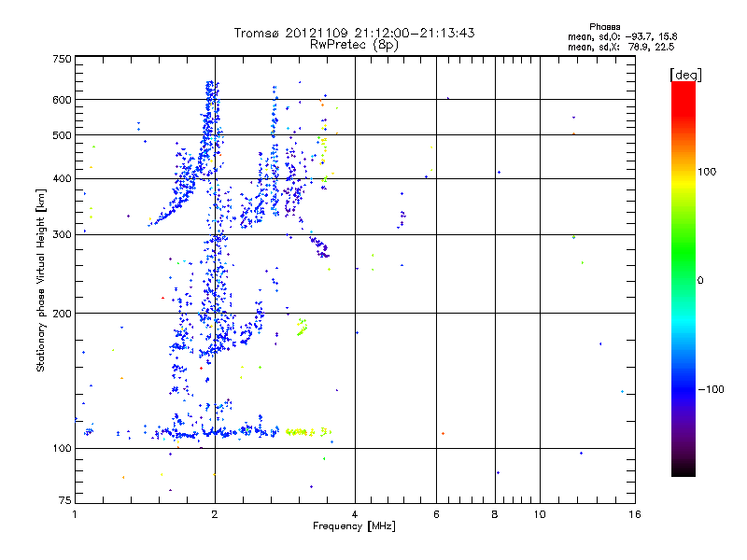This screenshot has width=747, height=560.
Task: Click the x-axis '16' tick label
Action: pyautogui.click(x=635, y=514)
